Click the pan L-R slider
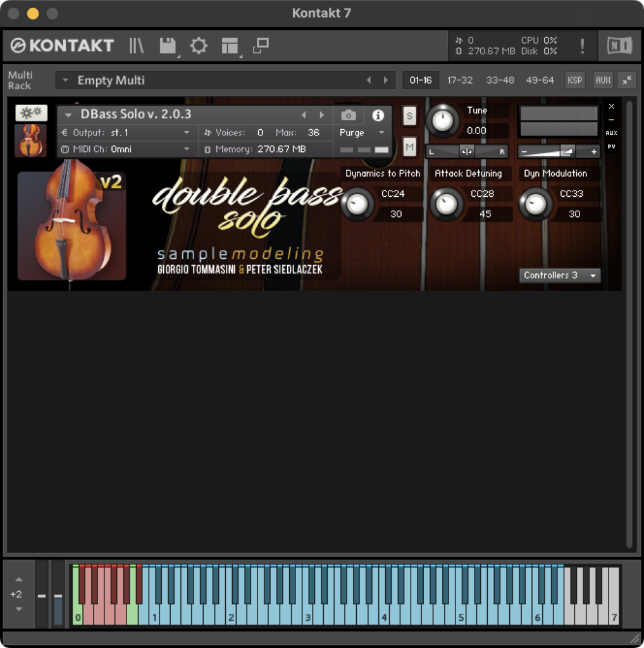 point(467,152)
